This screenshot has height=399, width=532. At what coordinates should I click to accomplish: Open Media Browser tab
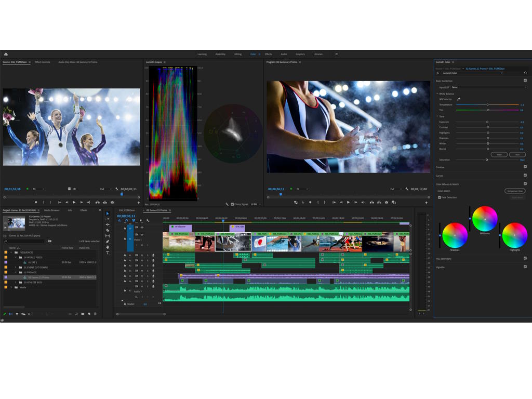(52, 210)
